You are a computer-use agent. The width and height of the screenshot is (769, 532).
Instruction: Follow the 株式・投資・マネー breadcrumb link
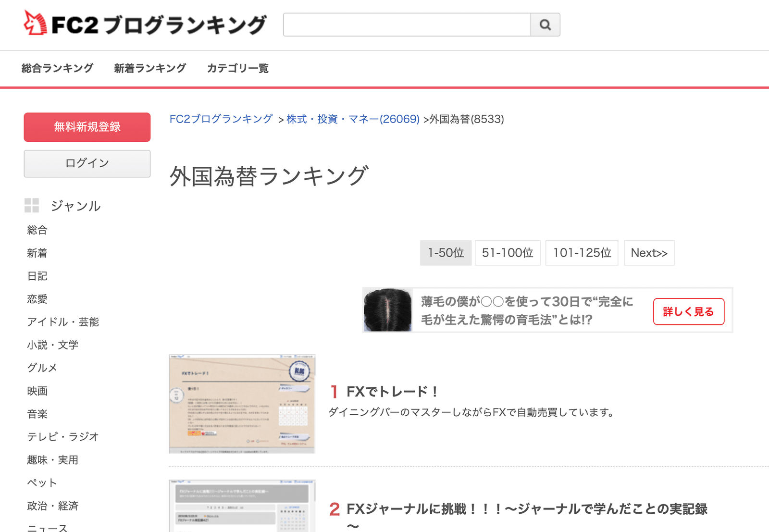pyautogui.click(x=353, y=119)
